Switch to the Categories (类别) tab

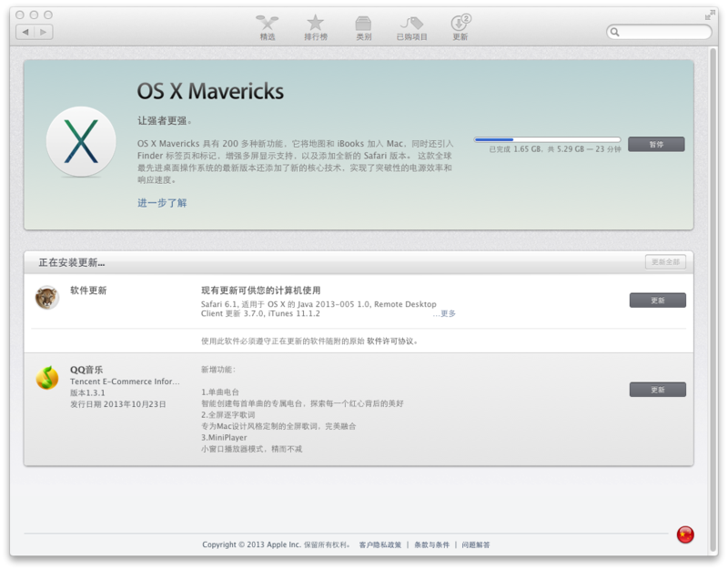[363, 28]
